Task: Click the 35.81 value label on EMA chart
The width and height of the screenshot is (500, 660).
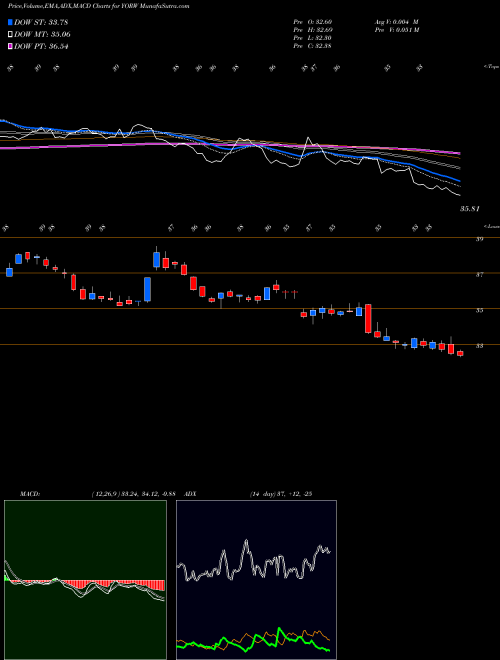Action: (x=470, y=209)
